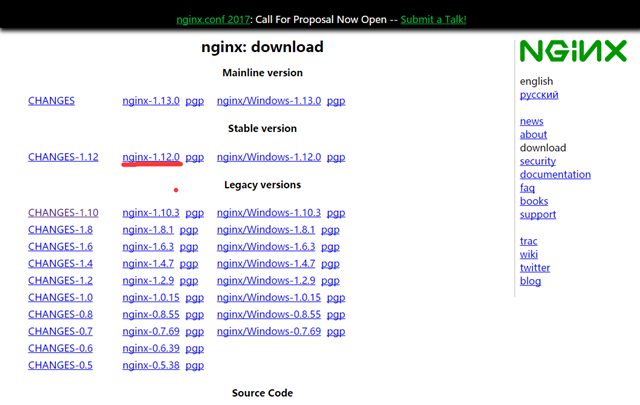The image size is (640, 405).
Task: Open nginx/Windows-1.12.0 download link
Action: pos(268,157)
